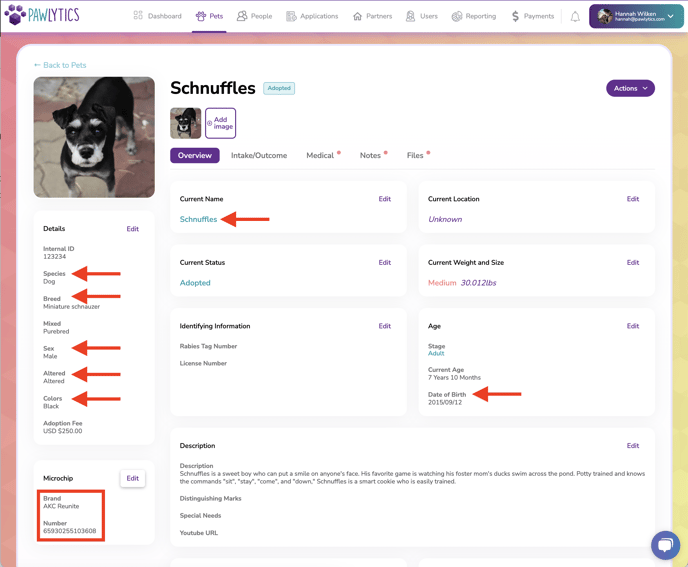Viewport: 688px width, 567px height.
Task: Select the small Schnuffles photo thumbnail
Action: [186, 123]
